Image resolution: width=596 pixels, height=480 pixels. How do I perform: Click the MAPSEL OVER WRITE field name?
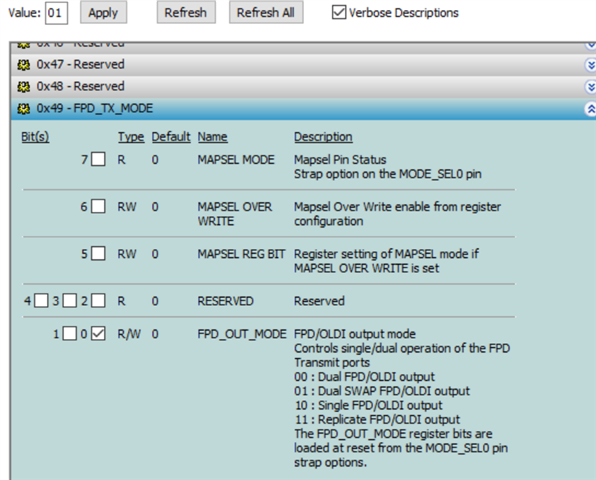pyautogui.click(x=235, y=214)
